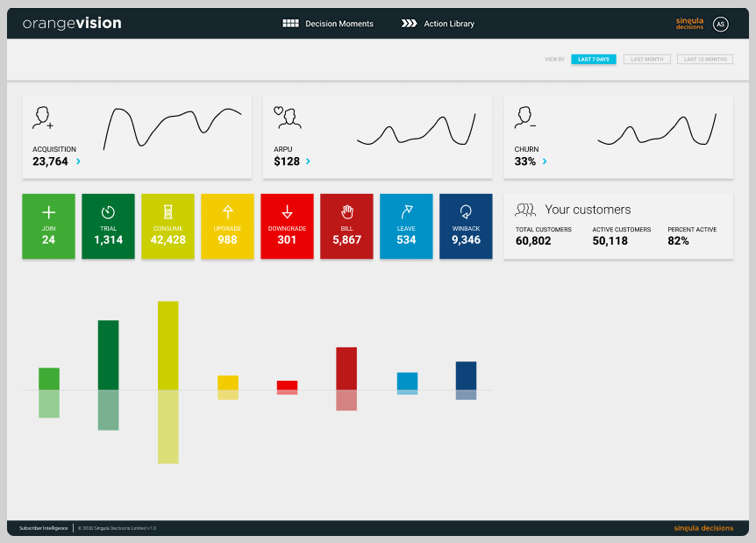Viewport: 756px width, 543px height.
Task: Expand ARPU details chevron
Action: (308, 161)
